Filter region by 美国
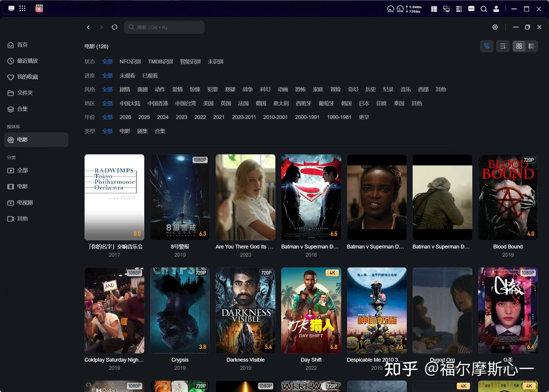The height and width of the screenshot is (392, 549). [208, 104]
